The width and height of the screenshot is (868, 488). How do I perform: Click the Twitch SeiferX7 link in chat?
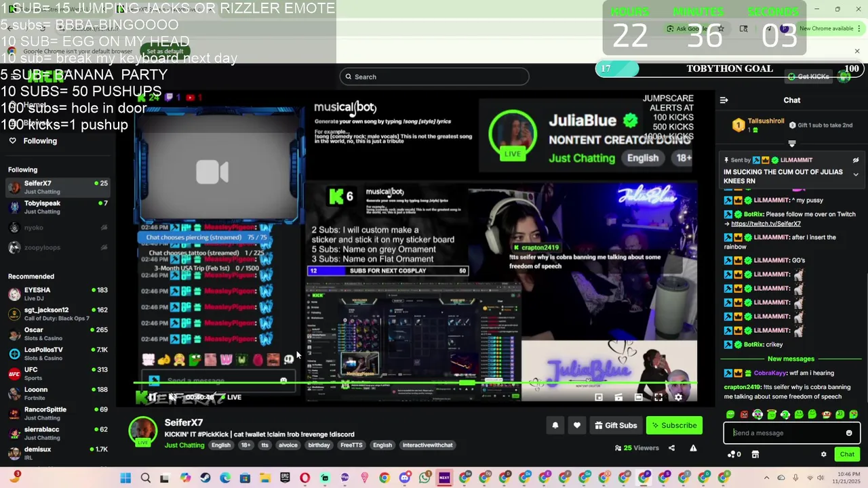766,224
